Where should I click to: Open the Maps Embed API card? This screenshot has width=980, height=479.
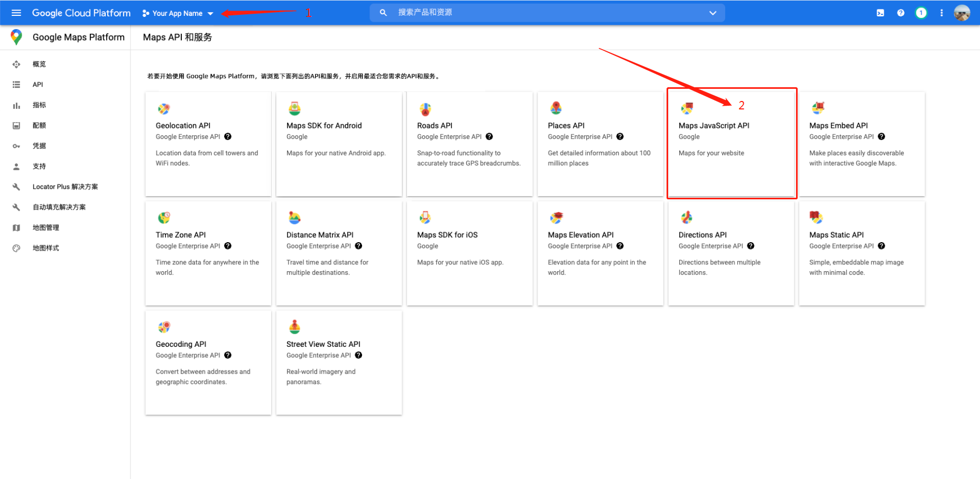click(x=862, y=144)
